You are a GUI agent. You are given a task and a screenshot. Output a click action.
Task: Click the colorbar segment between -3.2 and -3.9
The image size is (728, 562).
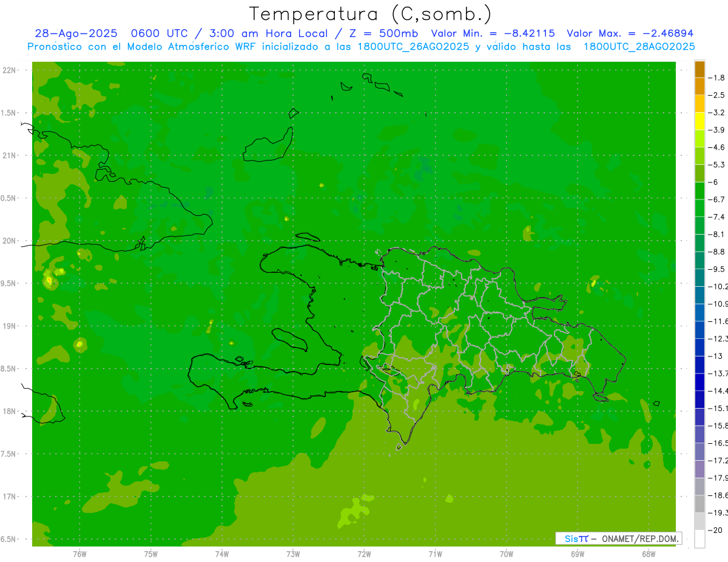click(x=699, y=121)
